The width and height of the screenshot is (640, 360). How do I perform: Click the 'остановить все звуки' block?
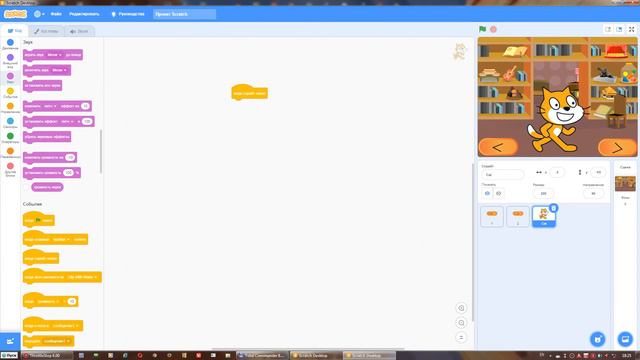tap(42, 86)
